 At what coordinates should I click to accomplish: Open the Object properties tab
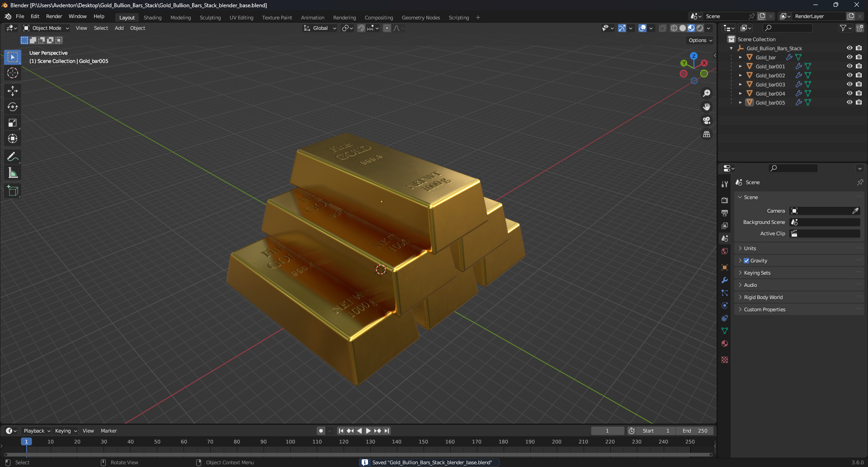pyautogui.click(x=725, y=267)
